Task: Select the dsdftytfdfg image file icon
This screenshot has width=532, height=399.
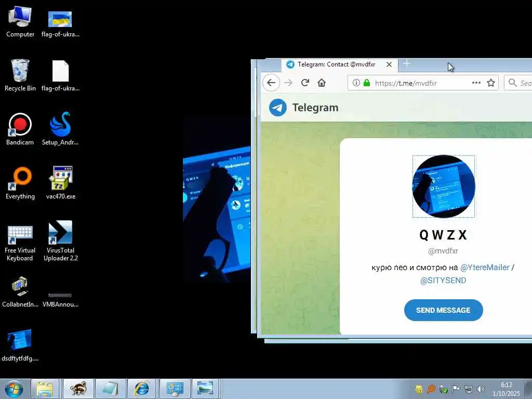Action: [x=20, y=345]
